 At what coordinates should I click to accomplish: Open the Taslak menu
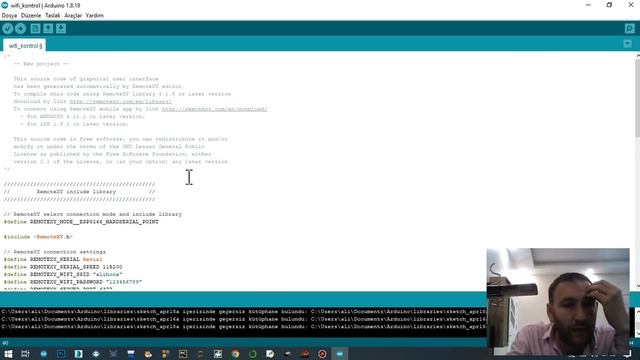point(53,16)
